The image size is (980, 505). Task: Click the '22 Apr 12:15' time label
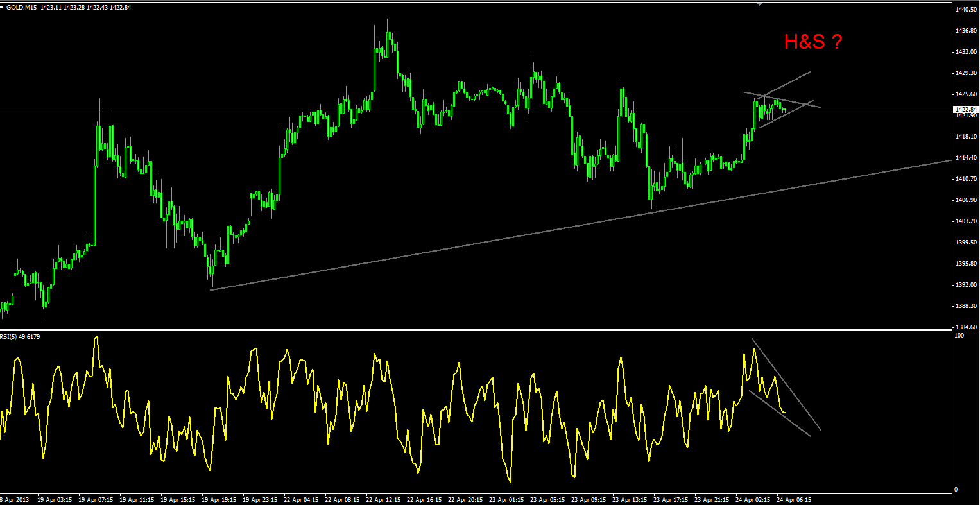click(384, 499)
